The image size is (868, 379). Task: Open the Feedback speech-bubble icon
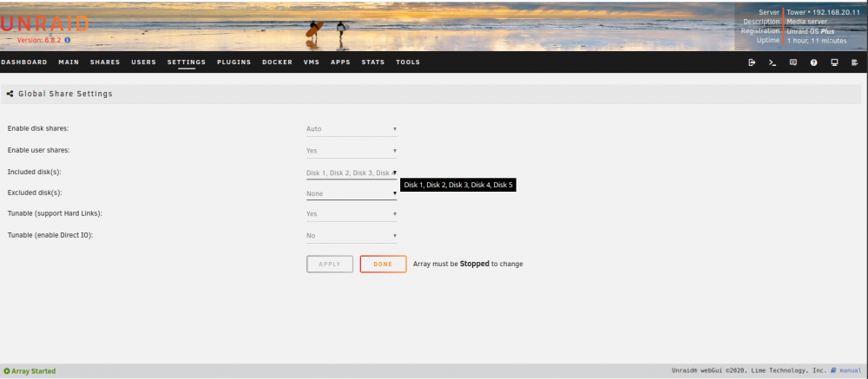(x=792, y=62)
